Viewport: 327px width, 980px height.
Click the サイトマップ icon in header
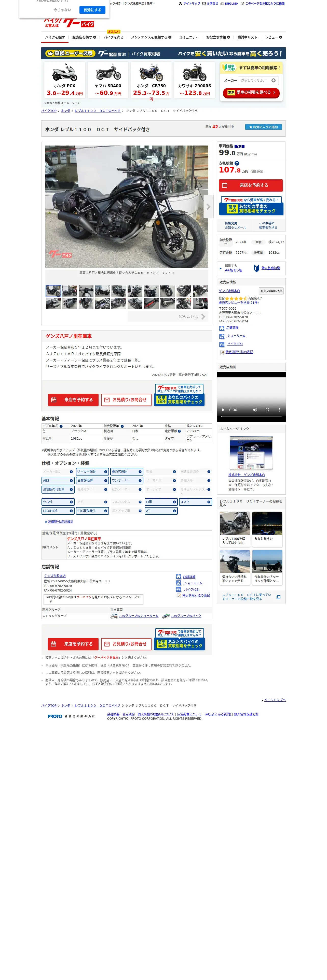[181, 3]
